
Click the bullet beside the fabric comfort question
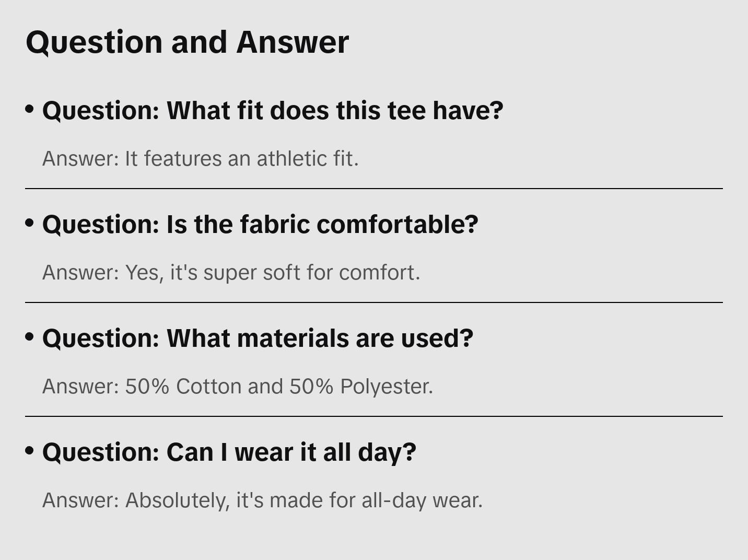pyautogui.click(x=29, y=223)
